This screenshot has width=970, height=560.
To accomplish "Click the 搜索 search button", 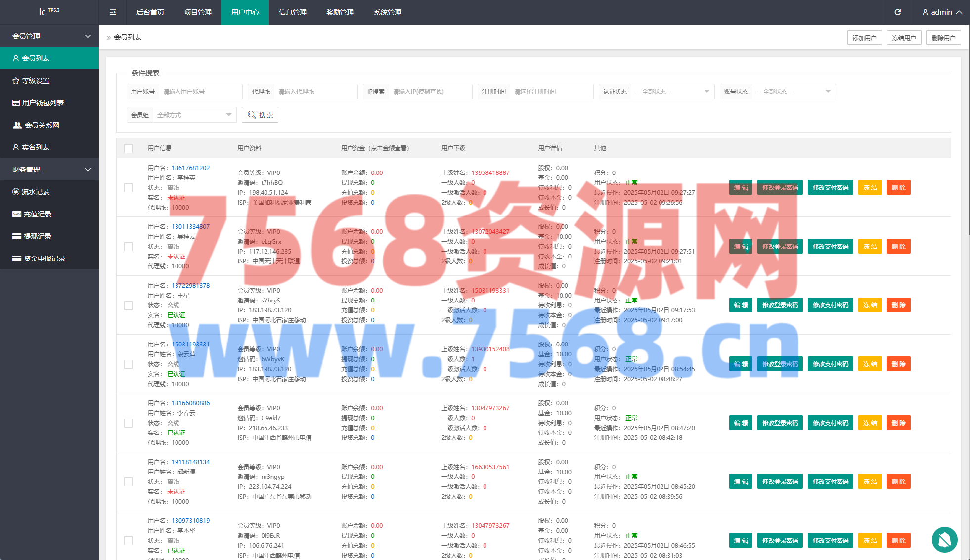I will [260, 115].
